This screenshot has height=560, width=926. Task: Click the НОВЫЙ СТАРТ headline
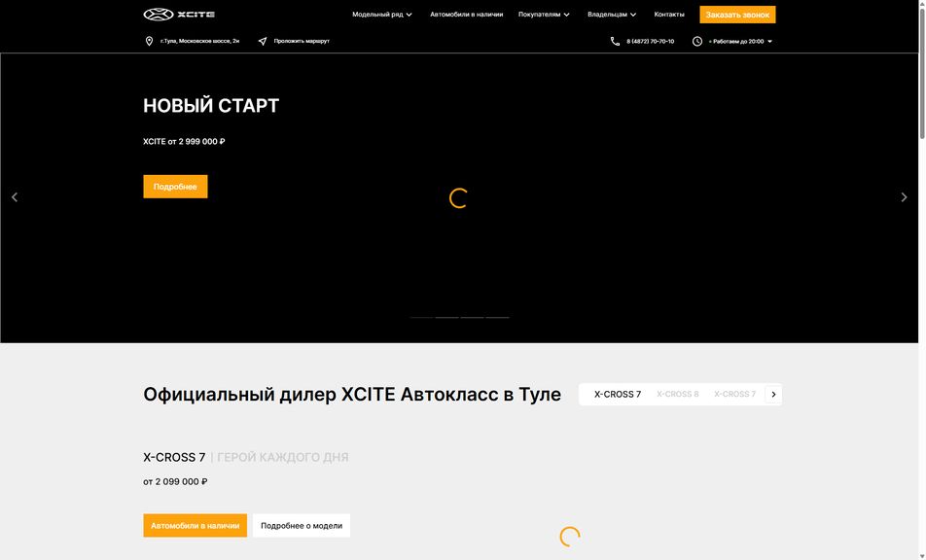click(x=211, y=106)
